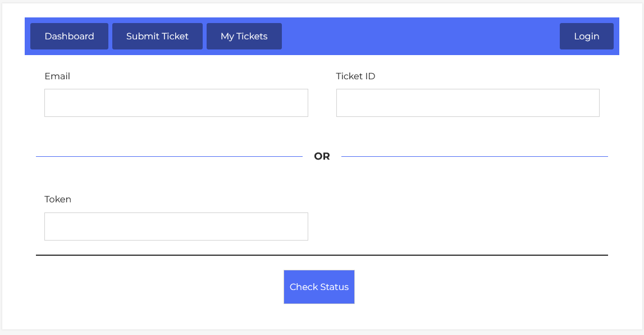Click the blank space right of the Token field

coord(460,227)
